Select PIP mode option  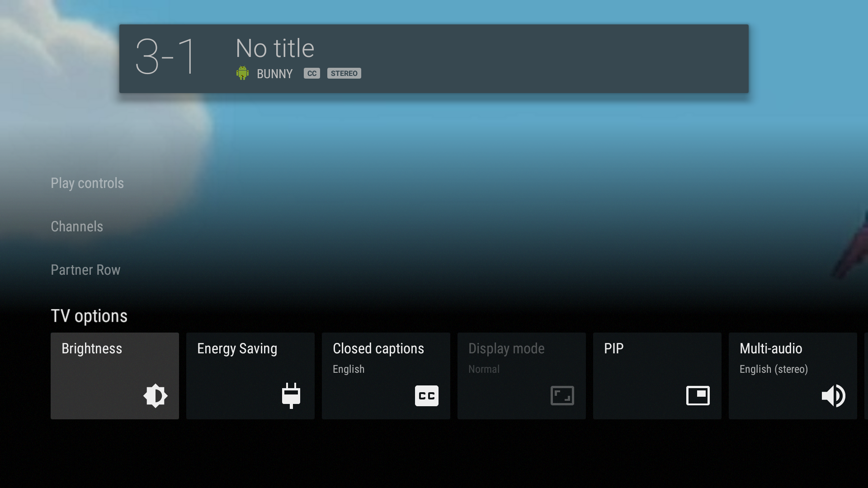click(x=657, y=375)
